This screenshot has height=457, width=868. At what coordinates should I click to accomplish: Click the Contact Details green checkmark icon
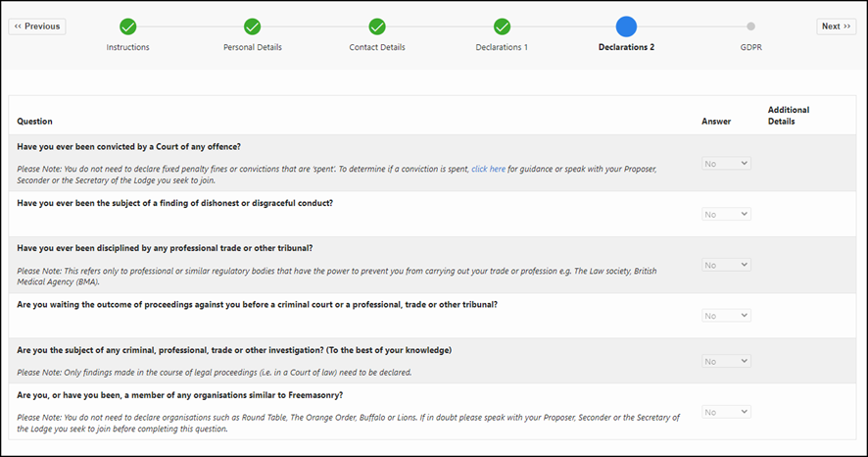[377, 26]
